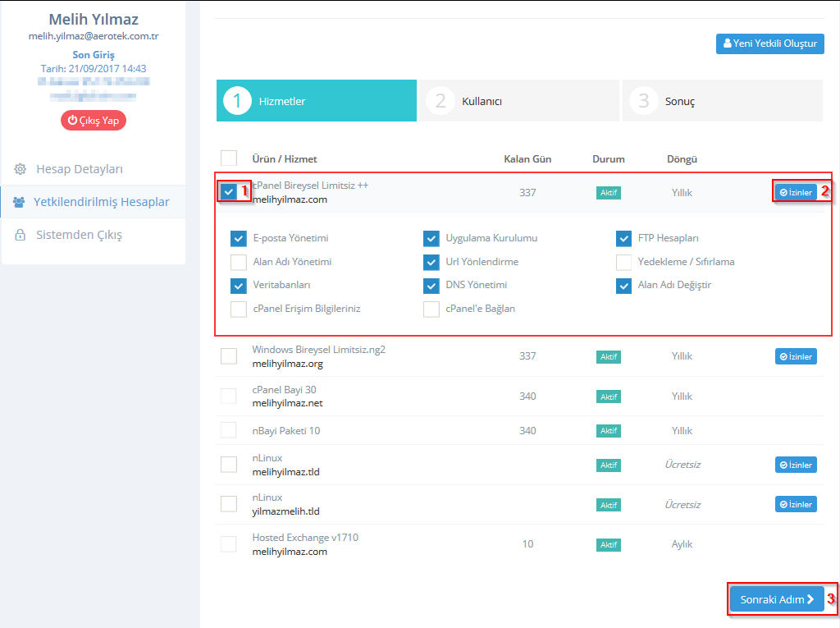Tick the cPanel'e Bağlan checkbox
Screen dimensions: 840x628
(431, 309)
